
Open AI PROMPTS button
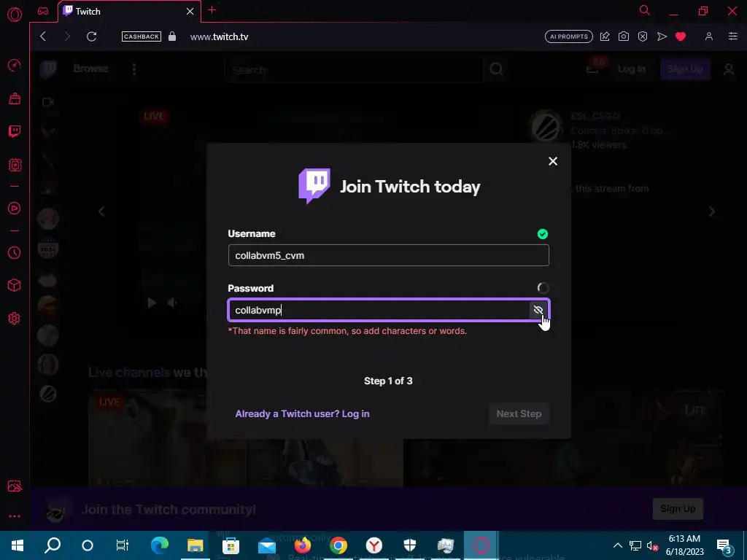(x=568, y=36)
